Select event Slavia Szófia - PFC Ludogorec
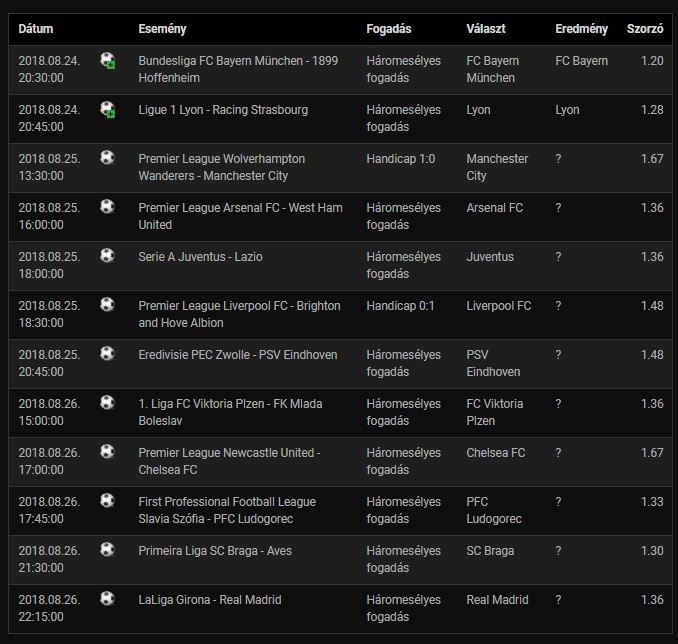 (x=227, y=510)
